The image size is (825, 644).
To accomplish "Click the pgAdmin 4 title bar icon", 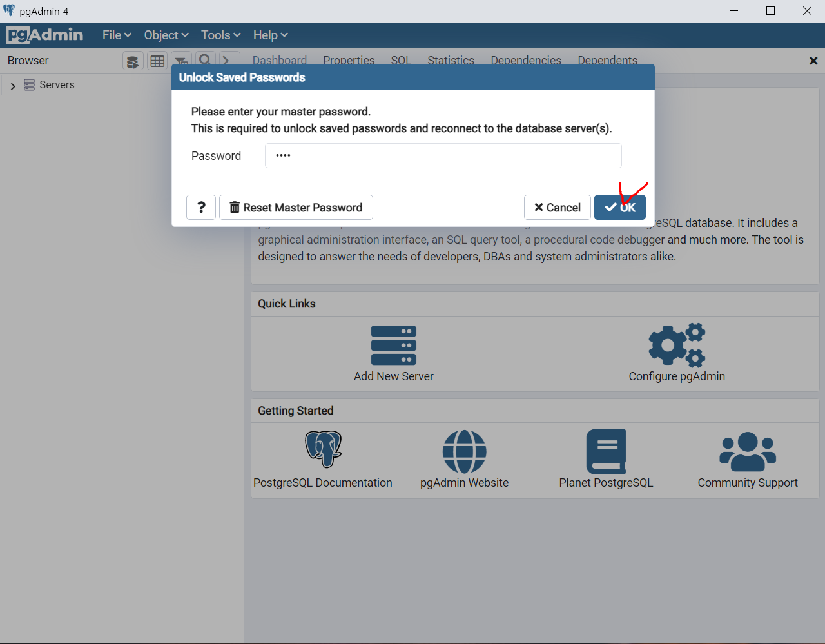I will tap(9, 11).
